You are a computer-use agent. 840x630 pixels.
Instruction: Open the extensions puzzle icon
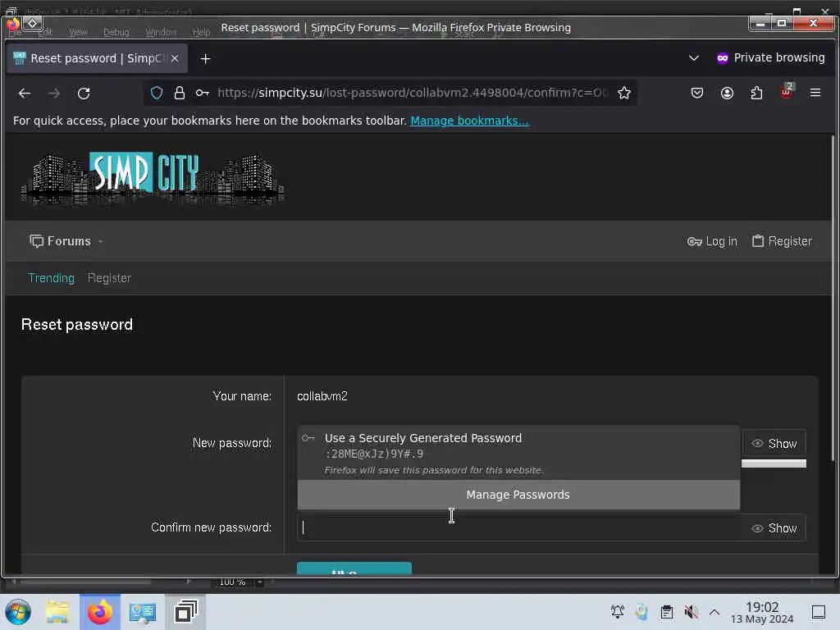point(756,93)
